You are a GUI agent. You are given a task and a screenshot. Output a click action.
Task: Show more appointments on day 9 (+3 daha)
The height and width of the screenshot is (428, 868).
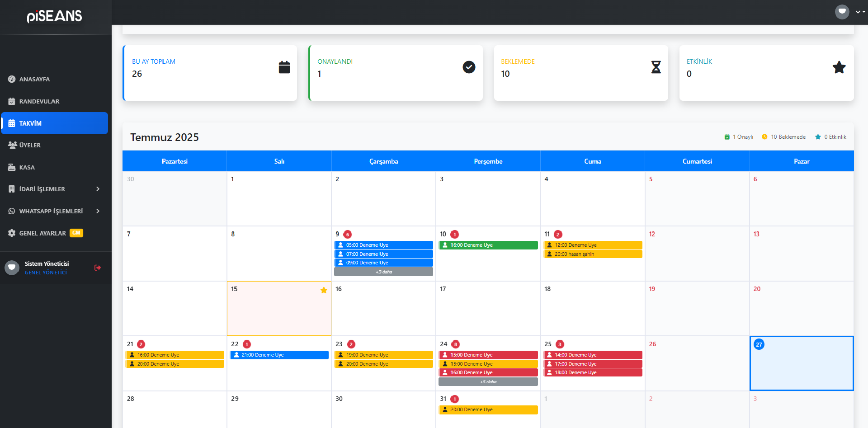[x=383, y=272]
